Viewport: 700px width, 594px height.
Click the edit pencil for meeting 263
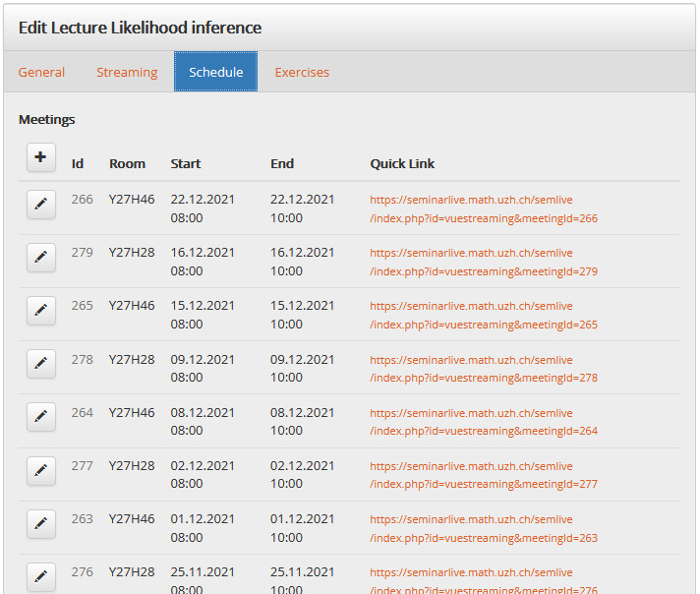tap(40, 522)
